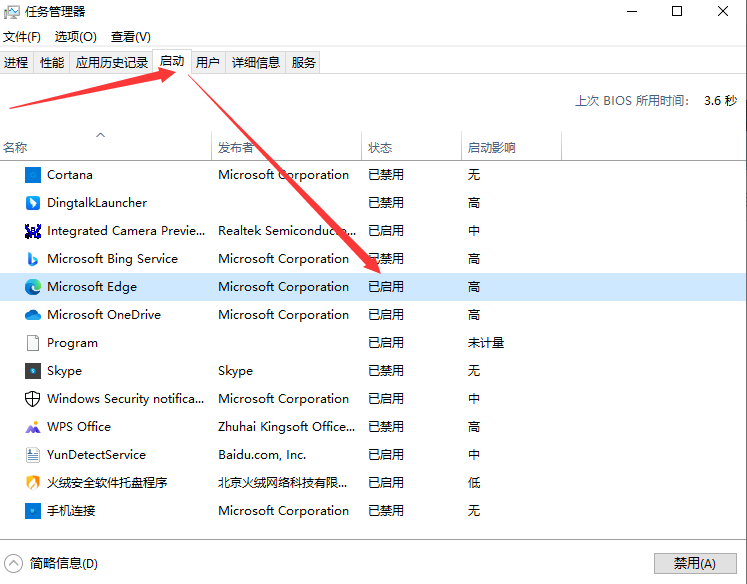Click 低 impact value for 火绒
The width and height of the screenshot is (747, 584).
(474, 483)
